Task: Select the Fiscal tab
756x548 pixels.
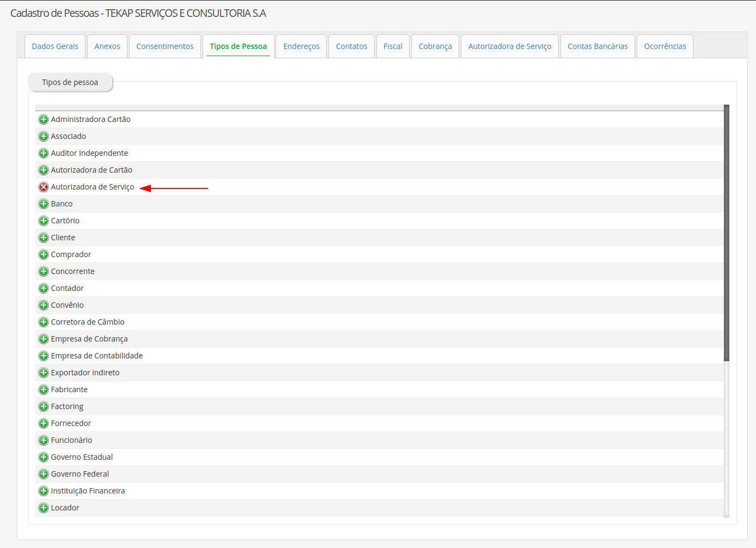Action: (393, 46)
